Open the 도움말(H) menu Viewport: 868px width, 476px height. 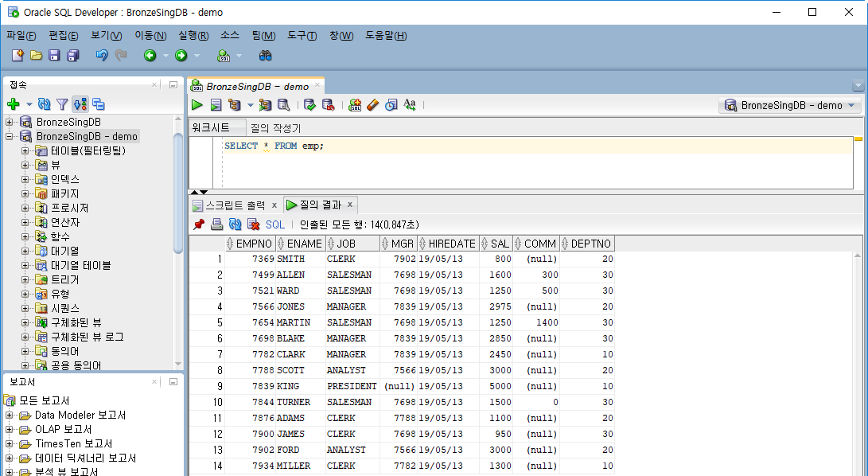click(x=386, y=36)
